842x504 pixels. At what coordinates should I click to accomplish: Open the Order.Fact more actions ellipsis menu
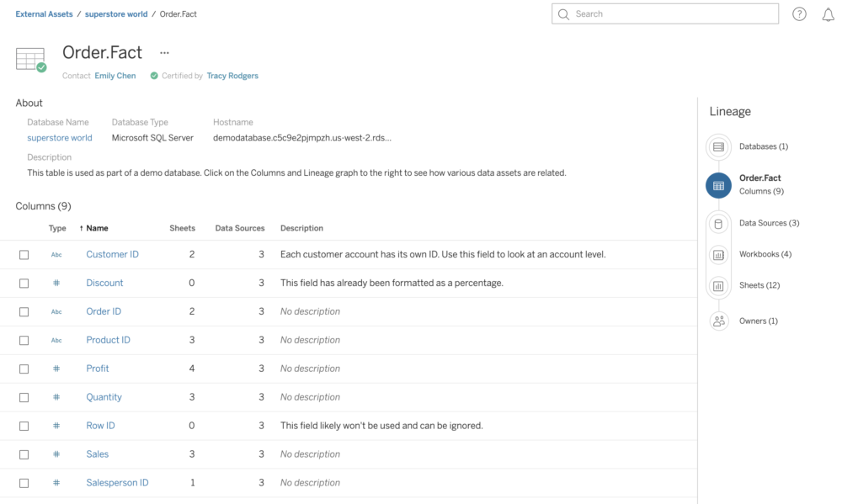[164, 53]
